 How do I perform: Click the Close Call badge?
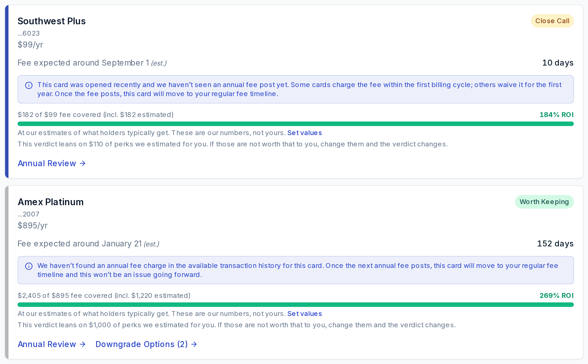(x=552, y=21)
